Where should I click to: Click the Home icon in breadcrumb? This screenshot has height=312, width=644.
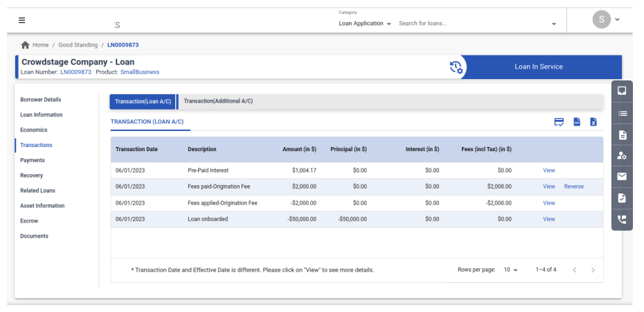click(26, 45)
